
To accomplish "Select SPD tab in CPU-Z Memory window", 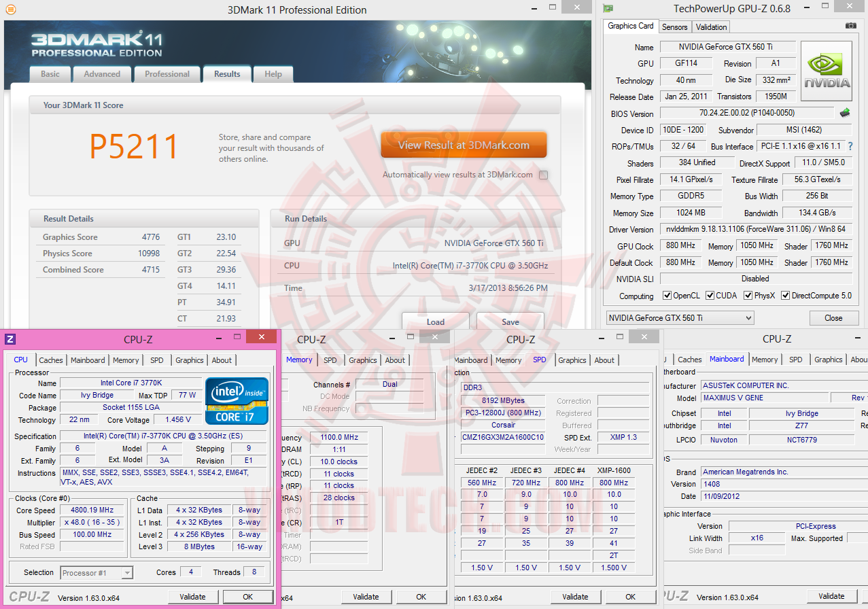I will 330,360.
